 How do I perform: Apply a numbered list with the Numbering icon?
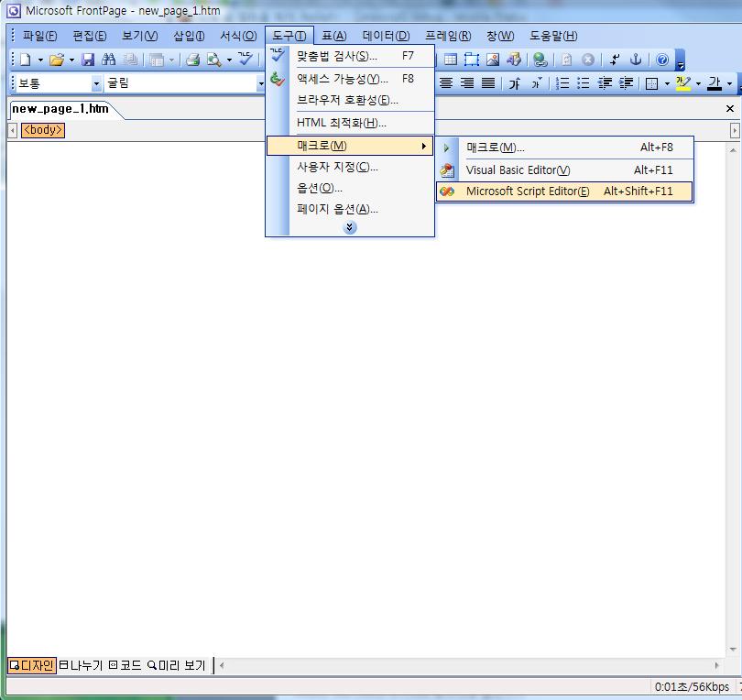562,83
